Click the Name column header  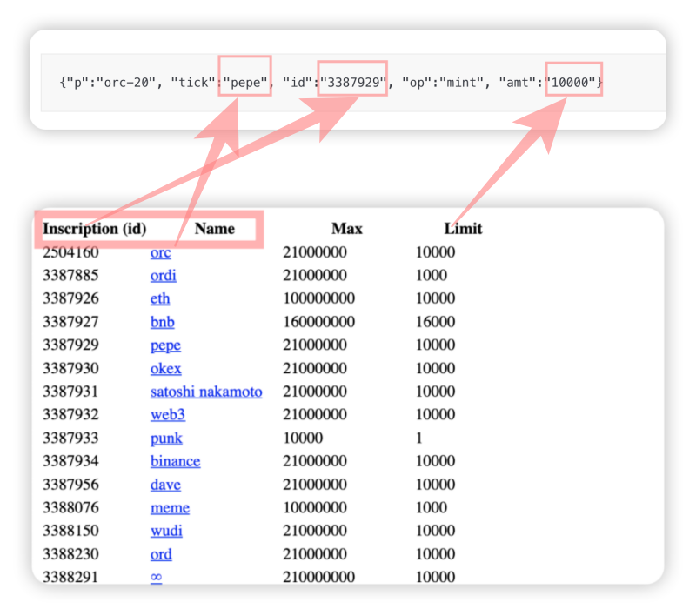pos(214,229)
